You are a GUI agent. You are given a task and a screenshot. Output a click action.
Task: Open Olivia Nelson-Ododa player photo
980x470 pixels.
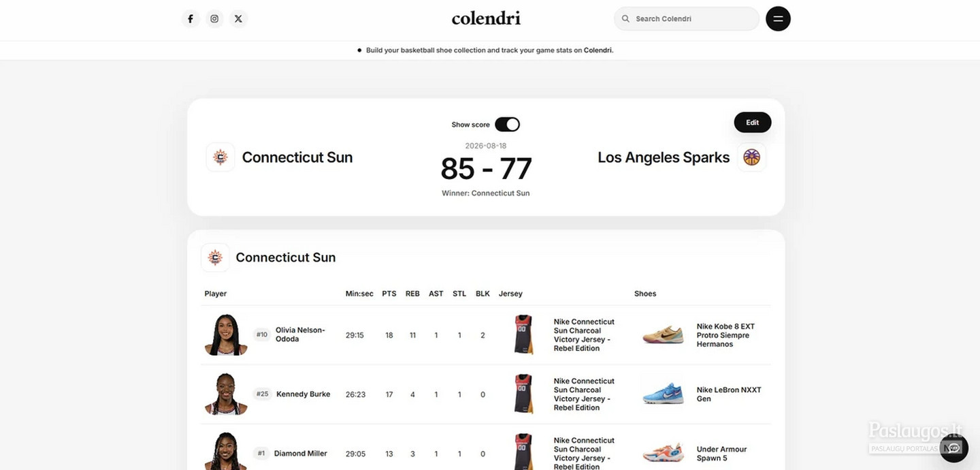226,334
